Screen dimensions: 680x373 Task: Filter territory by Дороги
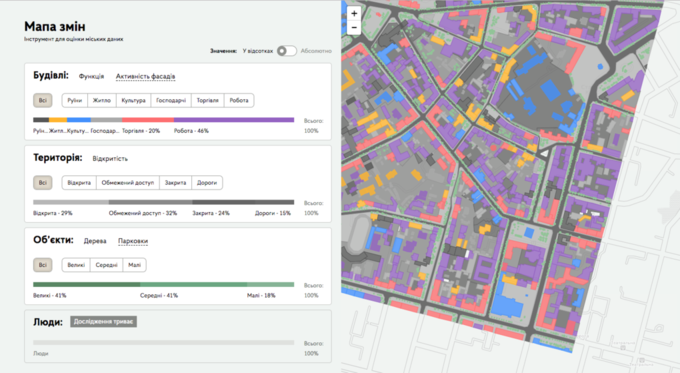207,183
